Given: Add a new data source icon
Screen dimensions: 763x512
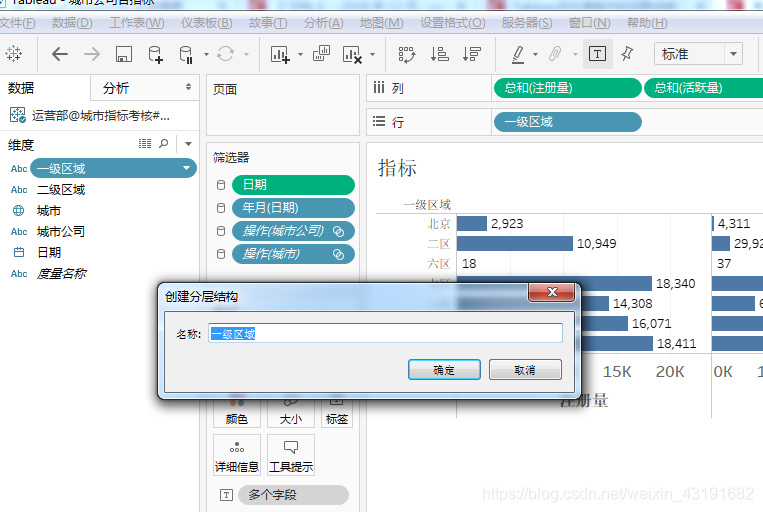Looking at the screenshot, I should point(155,54).
